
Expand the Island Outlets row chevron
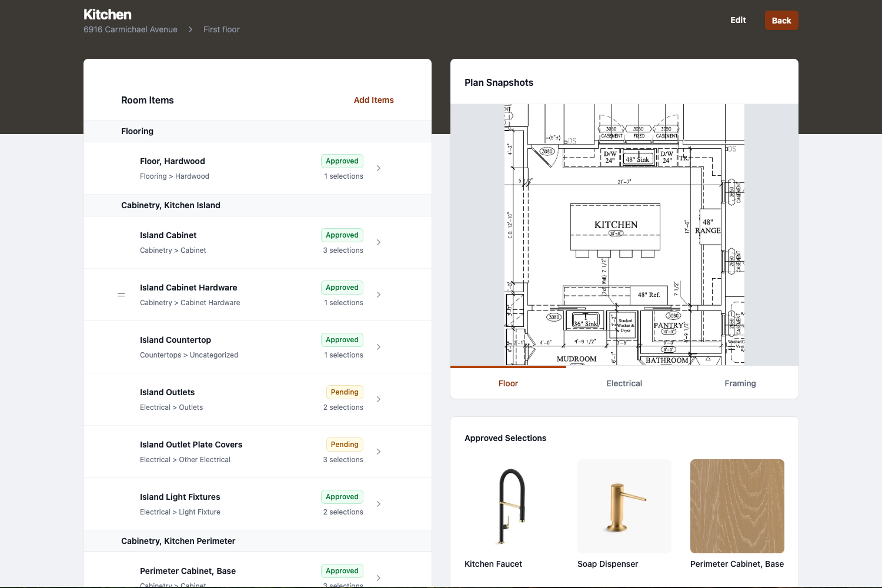(x=379, y=399)
